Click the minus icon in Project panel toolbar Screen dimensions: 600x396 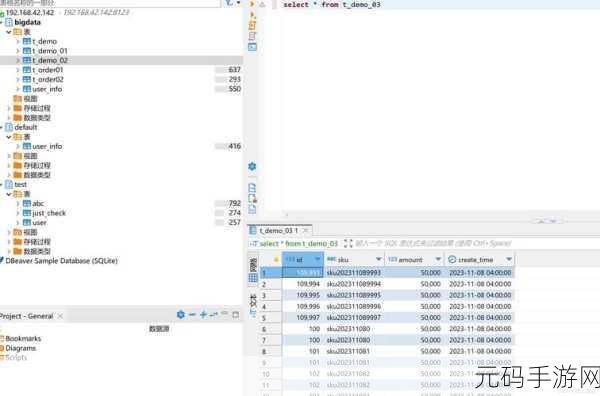tap(192, 315)
